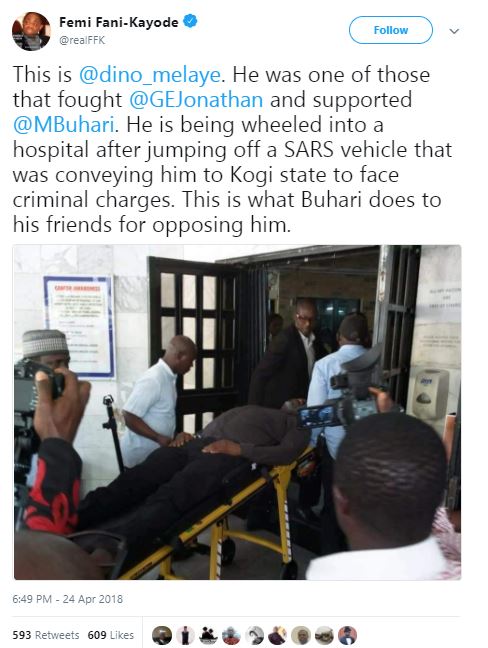View the 609 Likes list
Image resolution: width=488 pixels, height=648 pixels.
pyautogui.click(x=111, y=635)
